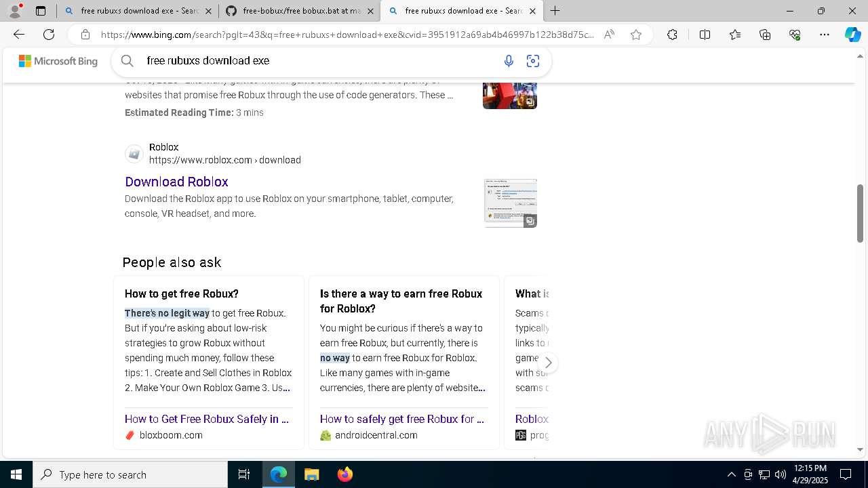Click roblox.com download URL text
This screenshot has height=488, width=868.
click(225, 160)
